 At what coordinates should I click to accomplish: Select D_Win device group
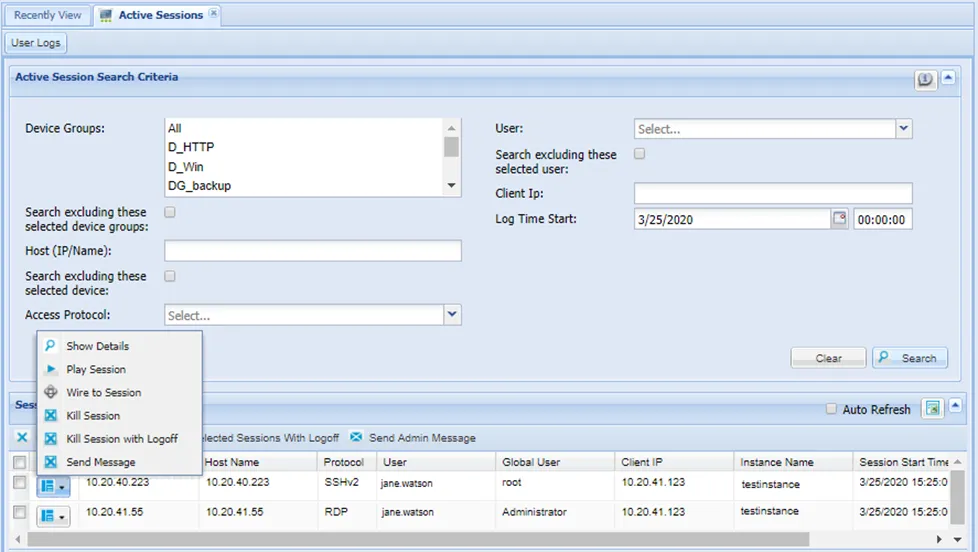point(304,167)
